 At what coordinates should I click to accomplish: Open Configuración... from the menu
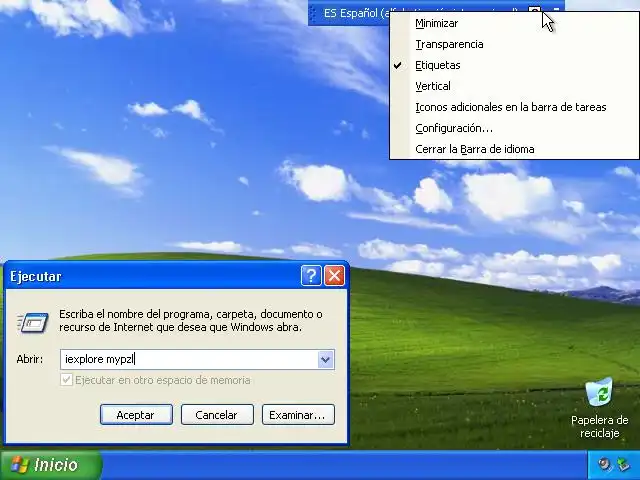click(514, 128)
